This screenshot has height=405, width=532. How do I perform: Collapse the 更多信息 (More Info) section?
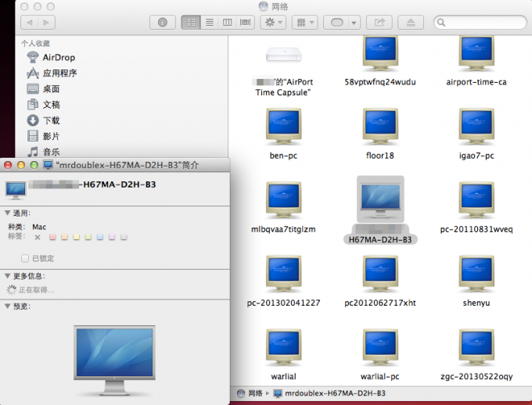(x=8, y=276)
